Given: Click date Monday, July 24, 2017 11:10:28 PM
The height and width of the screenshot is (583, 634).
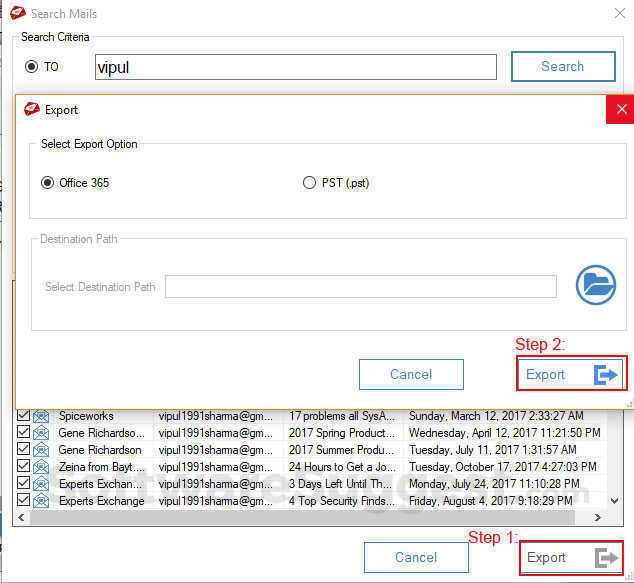Looking at the screenshot, I should click(494, 484).
